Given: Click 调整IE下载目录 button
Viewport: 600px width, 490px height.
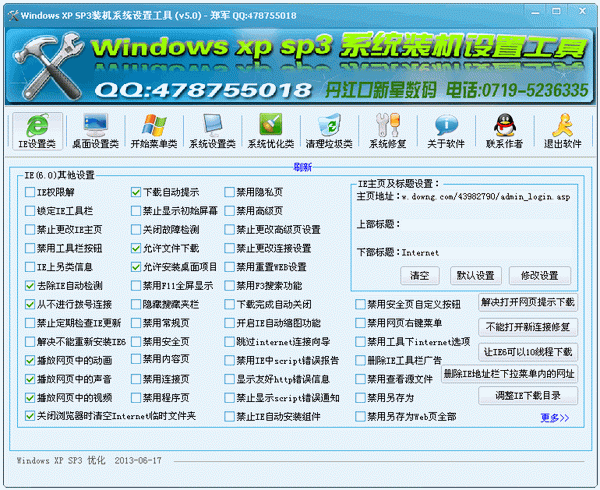Looking at the screenshot, I should pos(528,396).
